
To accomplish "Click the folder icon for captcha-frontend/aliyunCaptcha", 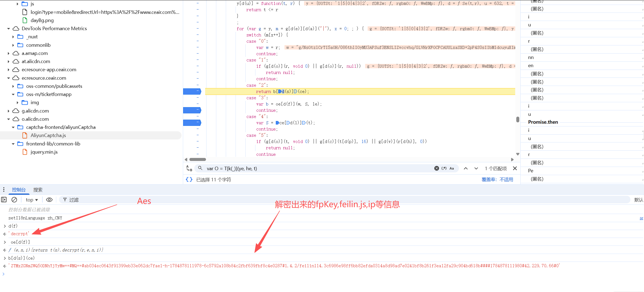I will pyautogui.click(x=20, y=127).
